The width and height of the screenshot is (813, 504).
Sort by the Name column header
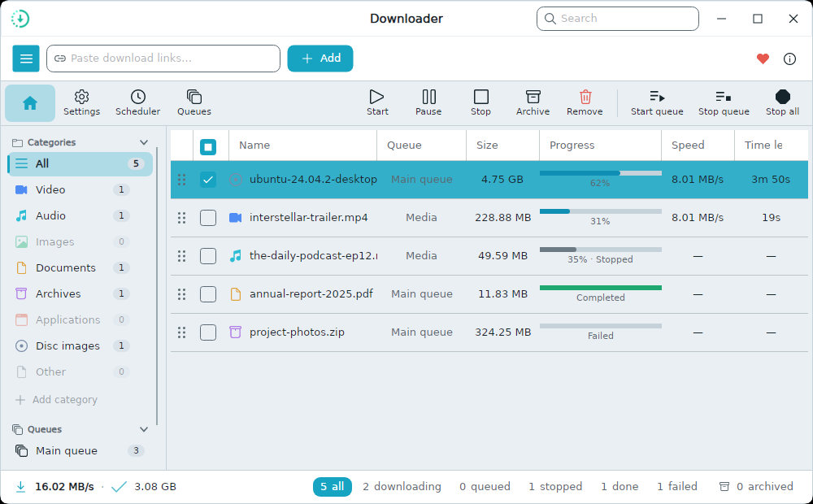(302, 146)
